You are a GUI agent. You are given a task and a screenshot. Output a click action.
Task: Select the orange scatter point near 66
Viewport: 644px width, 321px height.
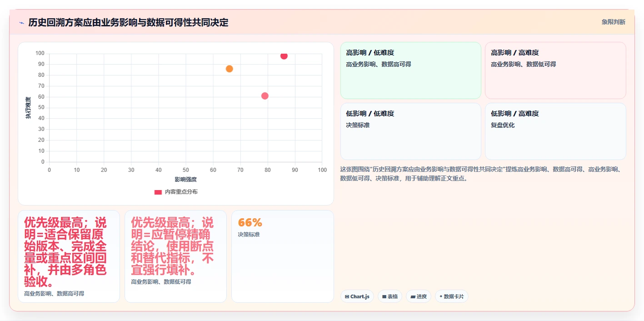[x=230, y=69]
